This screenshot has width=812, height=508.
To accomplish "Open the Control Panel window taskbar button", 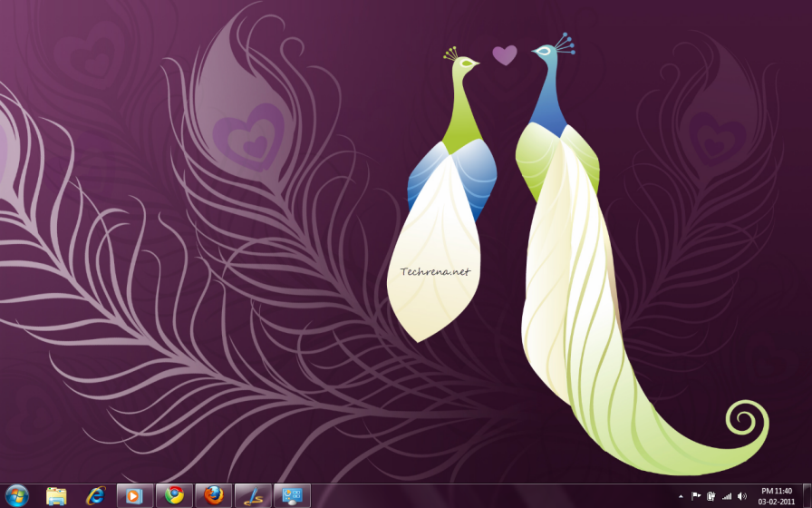I will point(292,495).
